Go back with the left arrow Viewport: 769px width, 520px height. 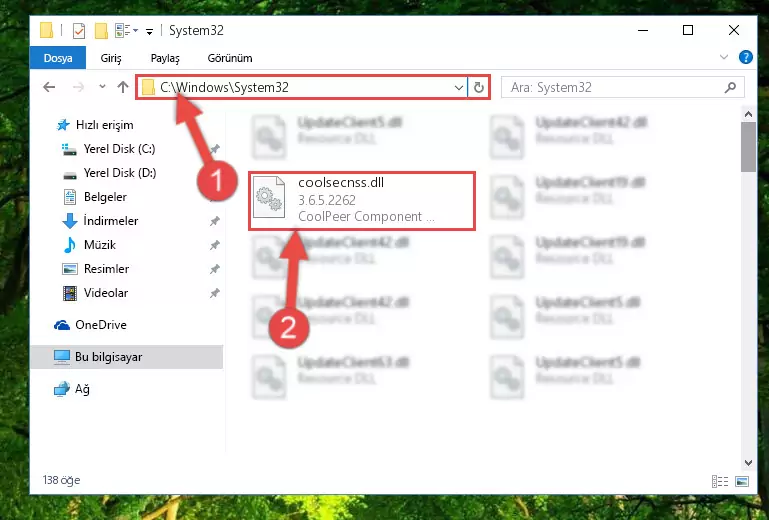(49, 87)
